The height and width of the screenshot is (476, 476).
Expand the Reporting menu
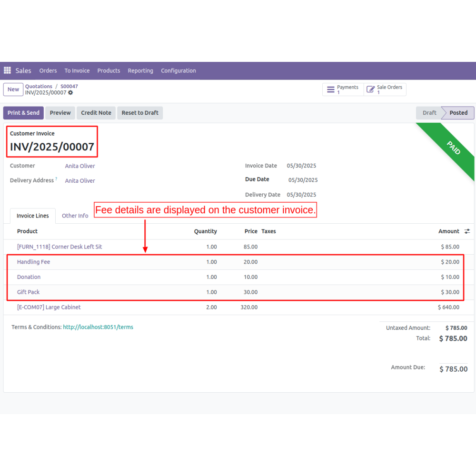(x=140, y=70)
